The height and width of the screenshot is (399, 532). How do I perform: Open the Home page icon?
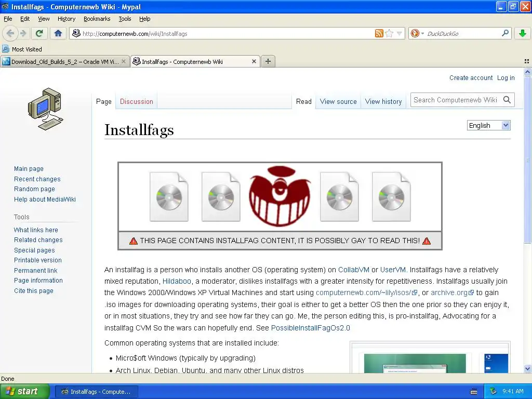click(x=58, y=33)
